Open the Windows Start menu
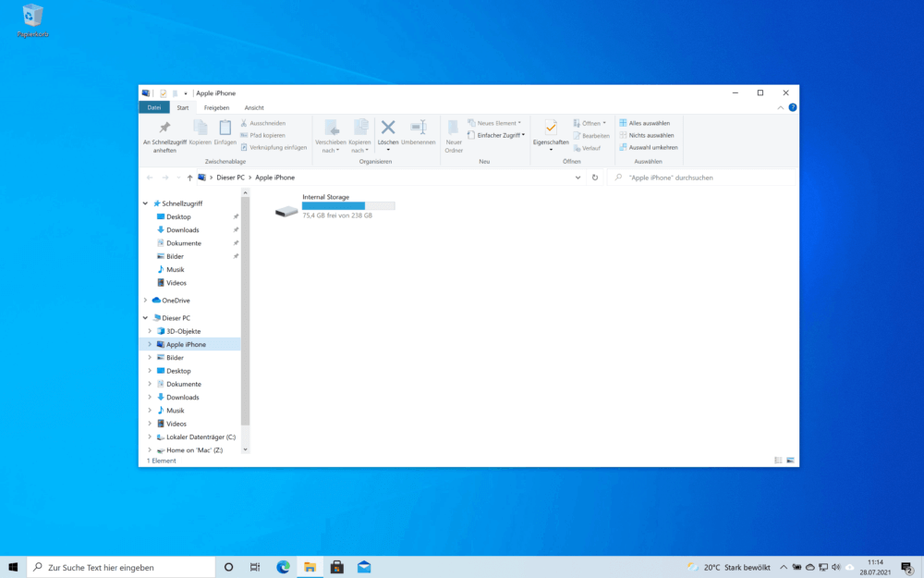 pyautogui.click(x=13, y=567)
